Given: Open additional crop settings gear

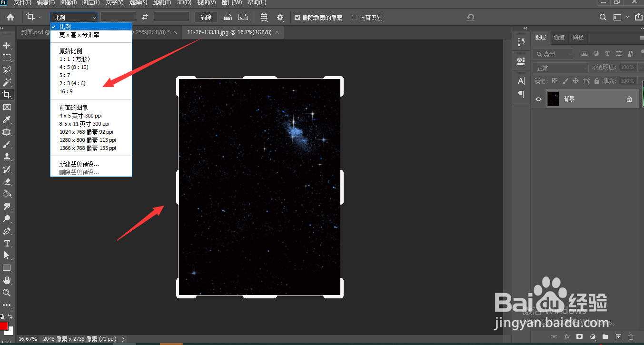Looking at the screenshot, I should [x=280, y=18].
